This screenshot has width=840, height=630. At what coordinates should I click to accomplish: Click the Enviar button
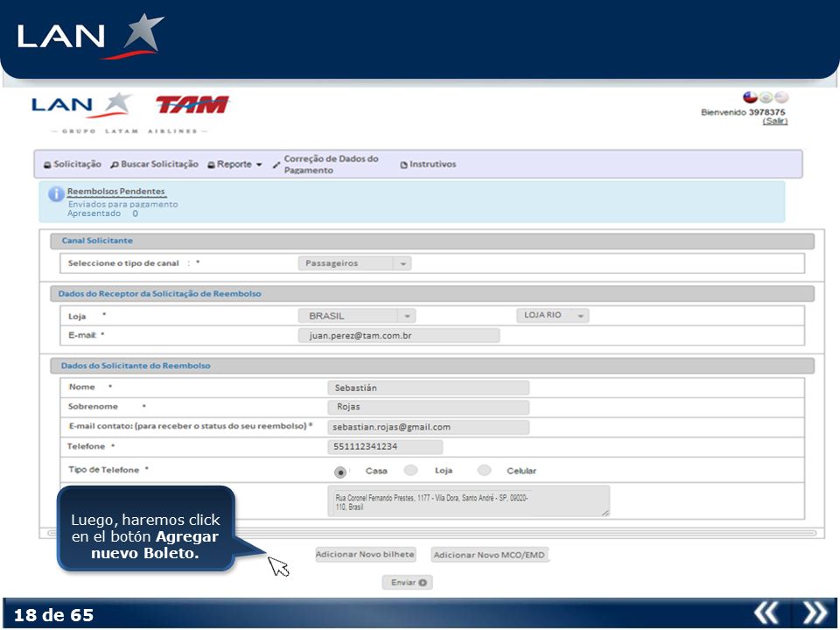(408, 583)
